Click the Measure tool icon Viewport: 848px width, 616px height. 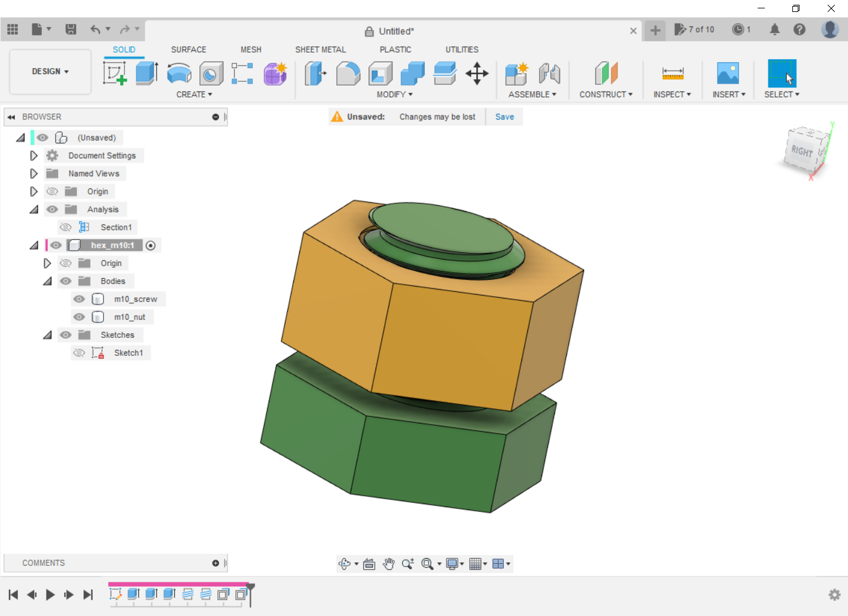[673, 74]
